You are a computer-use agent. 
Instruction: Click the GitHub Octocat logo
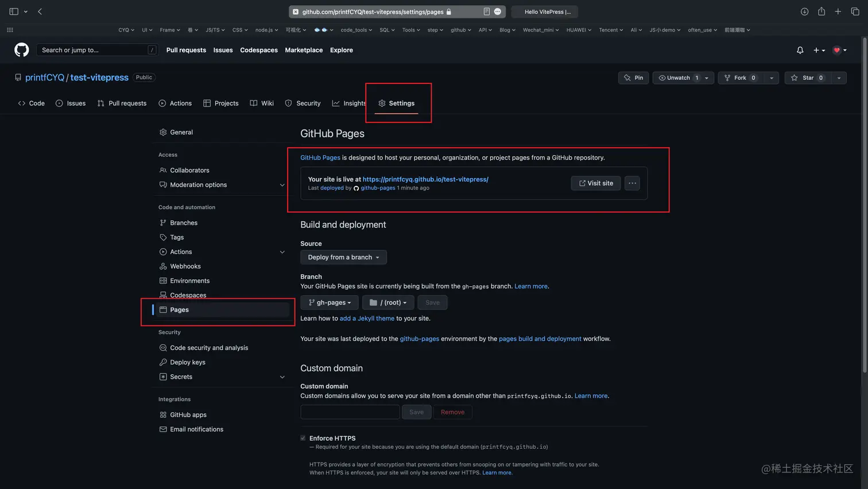click(x=22, y=50)
